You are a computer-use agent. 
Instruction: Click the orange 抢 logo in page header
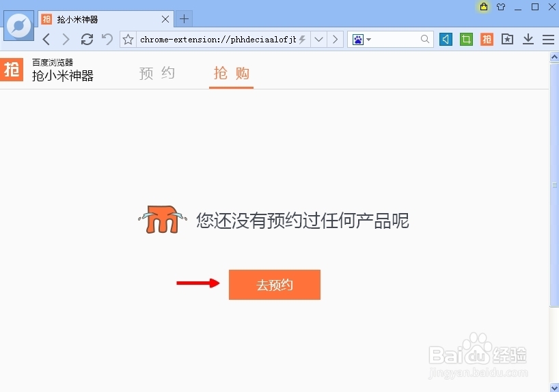12,70
